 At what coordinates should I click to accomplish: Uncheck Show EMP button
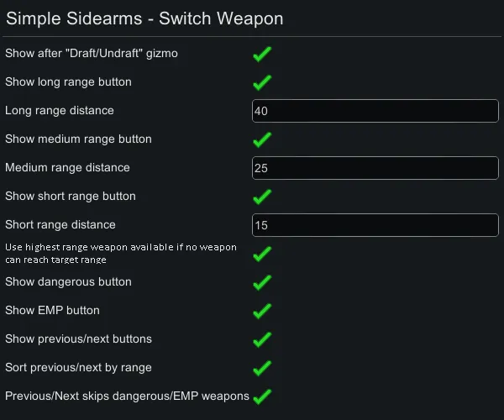pyautogui.click(x=262, y=311)
